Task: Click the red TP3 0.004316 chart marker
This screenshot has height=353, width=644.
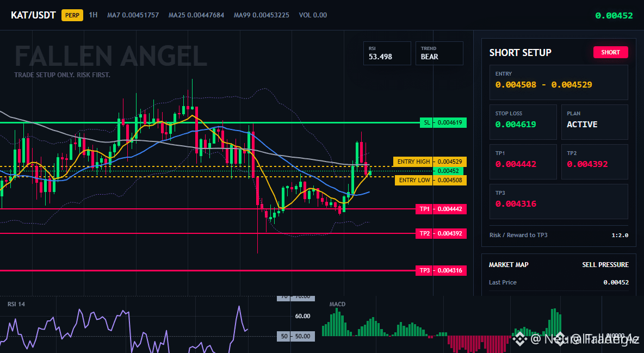Action: 441,270
